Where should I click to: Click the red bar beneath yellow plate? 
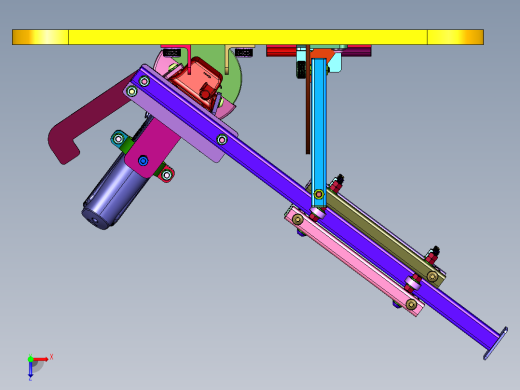click(x=281, y=51)
